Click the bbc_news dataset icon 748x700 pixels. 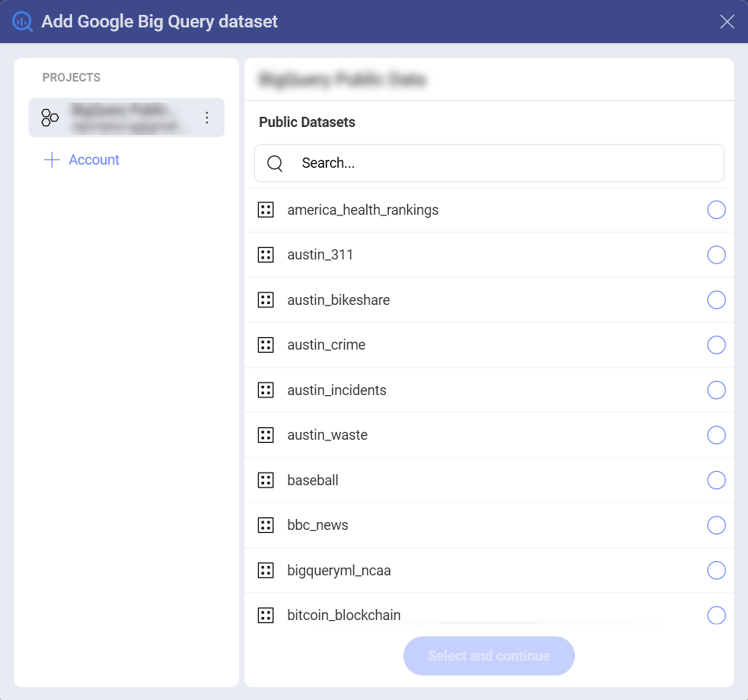point(266,525)
